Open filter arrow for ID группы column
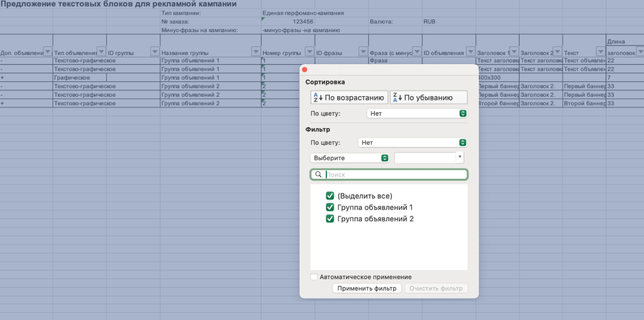 (x=155, y=51)
